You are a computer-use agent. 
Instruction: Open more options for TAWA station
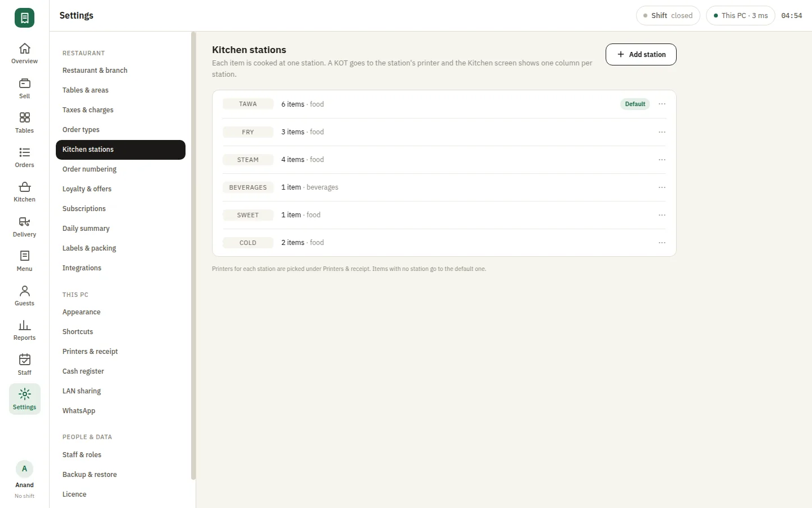(662, 104)
